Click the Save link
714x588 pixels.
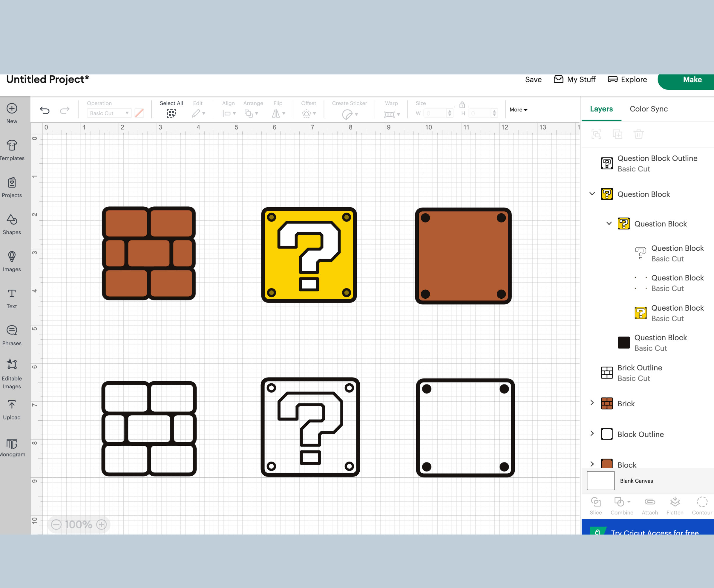(x=533, y=79)
